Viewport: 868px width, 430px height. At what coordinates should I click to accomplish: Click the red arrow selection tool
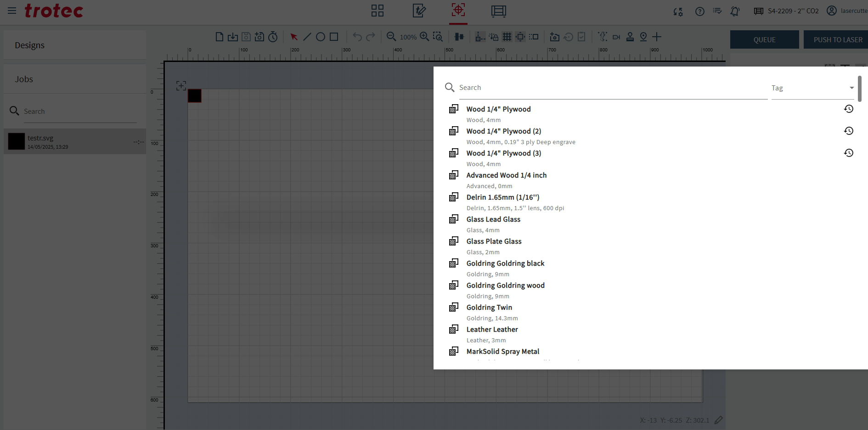(x=294, y=37)
